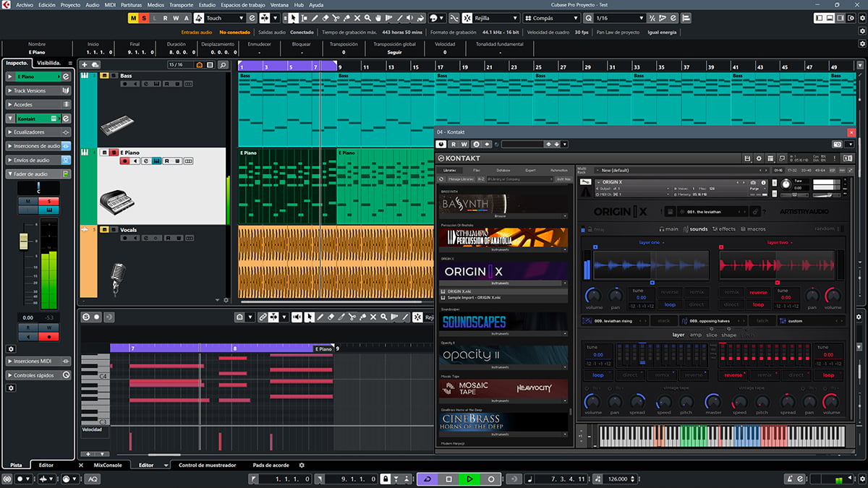Toggle the red S solo-all button in top toolbar

pyautogui.click(x=143, y=18)
